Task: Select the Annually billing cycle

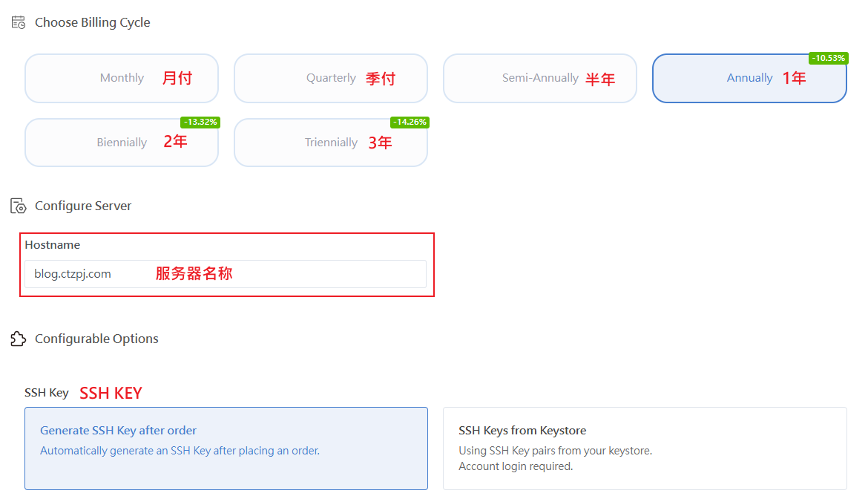Action: [x=749, y=78]
